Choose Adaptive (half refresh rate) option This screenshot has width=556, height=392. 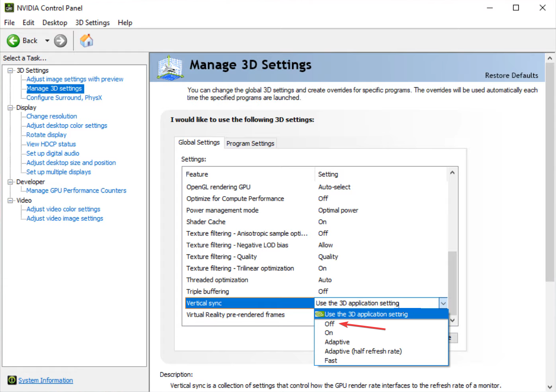pyautogui.click(x=363, y=351)
